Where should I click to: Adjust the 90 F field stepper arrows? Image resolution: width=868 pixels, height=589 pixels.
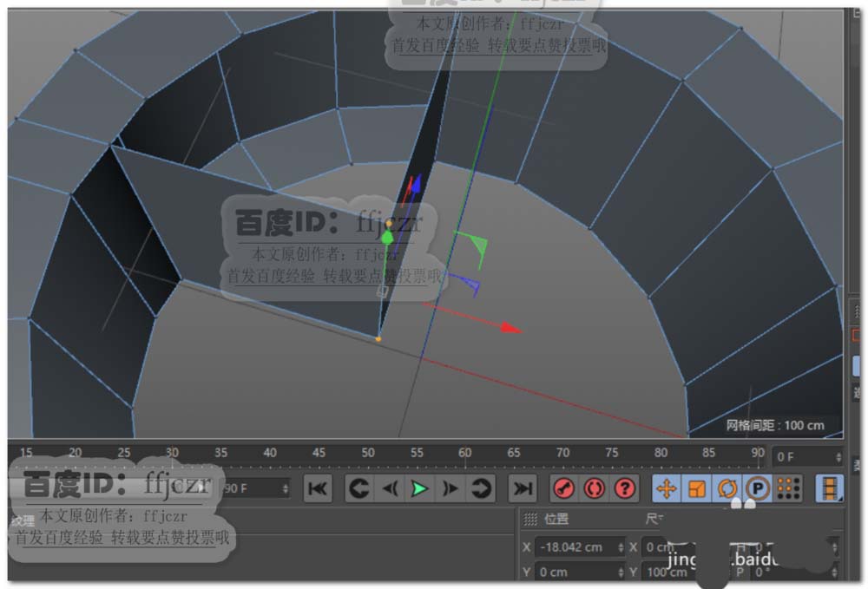(285, 489)
